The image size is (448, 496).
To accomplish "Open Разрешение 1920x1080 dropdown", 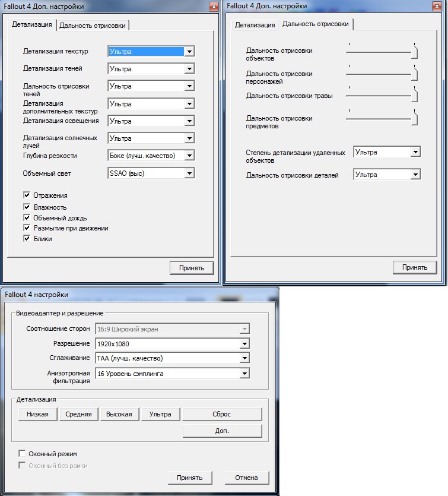I will tap(173, 344).
